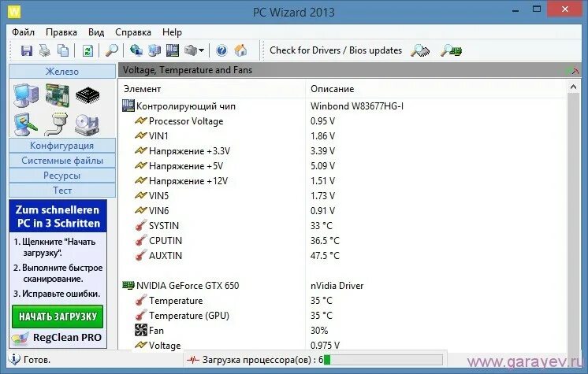Select the SYSTIN temperature row
The image size is (588, 374).
tap(342, 226)
